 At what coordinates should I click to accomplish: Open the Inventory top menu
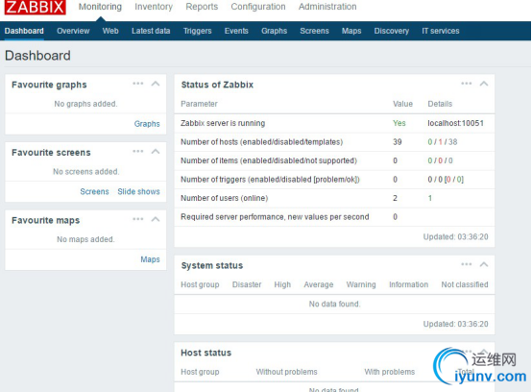(154, 7)
